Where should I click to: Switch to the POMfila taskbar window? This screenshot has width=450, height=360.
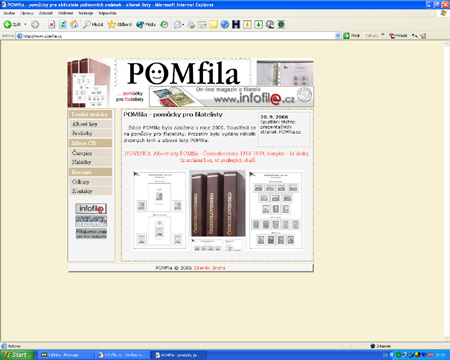(x=179, y=355)
